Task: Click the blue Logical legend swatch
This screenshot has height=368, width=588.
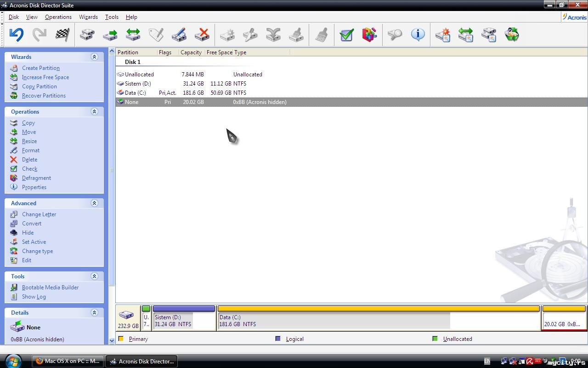Action: 277,339
